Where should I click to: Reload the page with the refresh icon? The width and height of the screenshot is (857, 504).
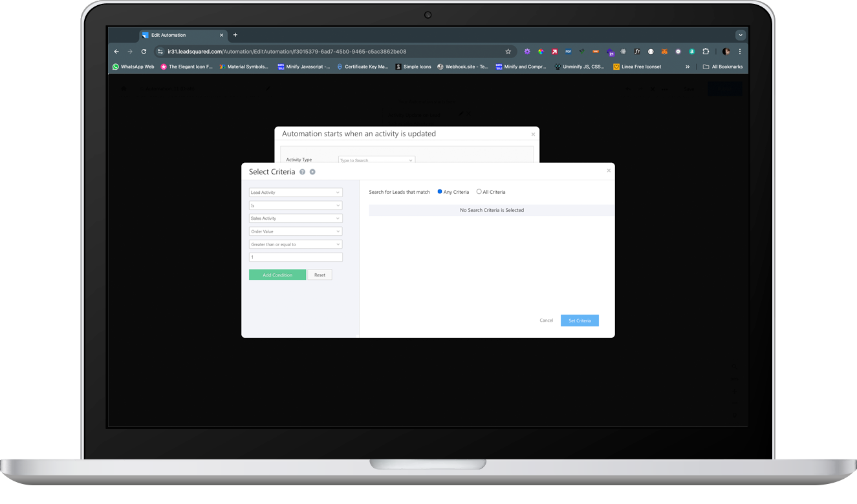click(144, 51)
